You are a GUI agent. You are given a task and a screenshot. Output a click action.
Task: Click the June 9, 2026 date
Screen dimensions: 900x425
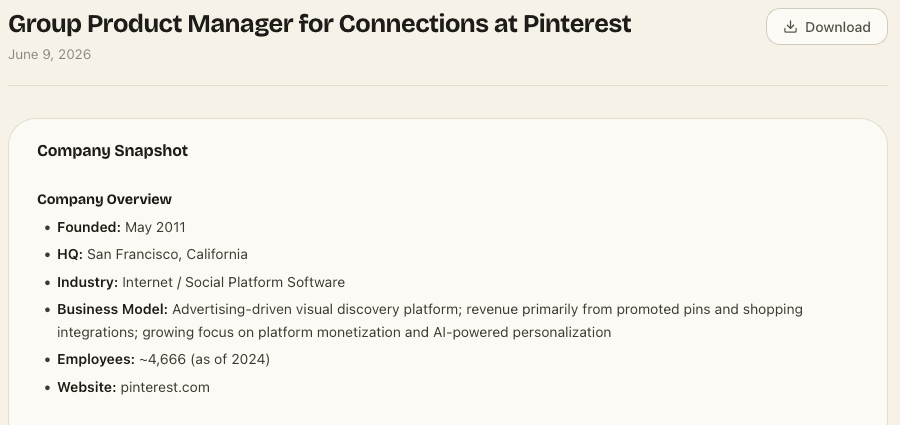tap(49, 55)
